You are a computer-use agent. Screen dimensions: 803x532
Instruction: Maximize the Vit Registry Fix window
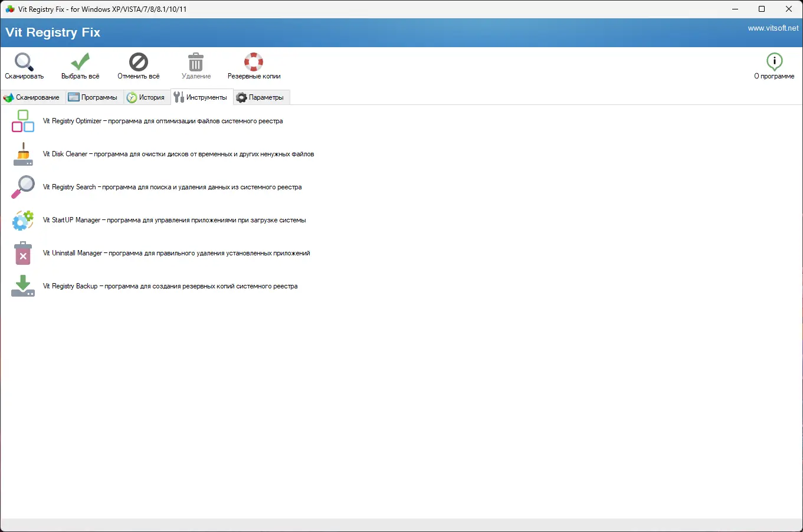pos(762,9)
